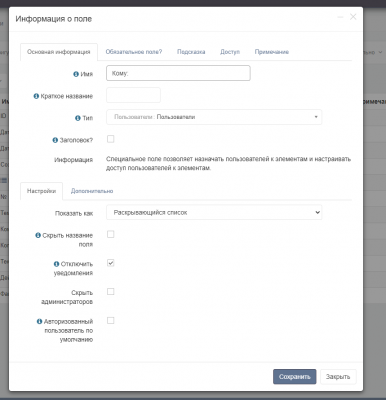This screenshot has width=386, height=400.
Task: Click the Информация о поле dialog title
Action: pos(54,19)
